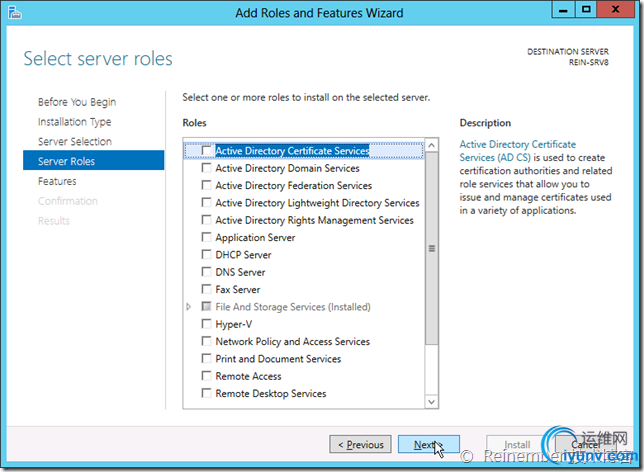Expand File And Storage Services tree node
Image resolution: width=644 pixels, height=472 pixels.
(189, 307)
